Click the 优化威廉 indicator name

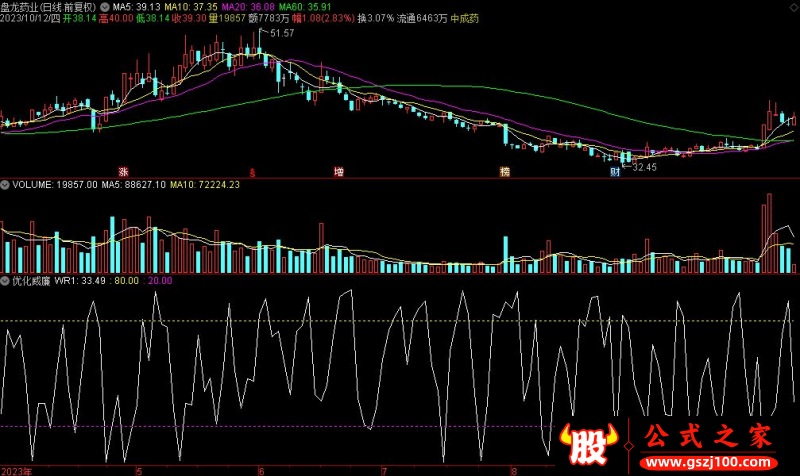tap(31, 281)
